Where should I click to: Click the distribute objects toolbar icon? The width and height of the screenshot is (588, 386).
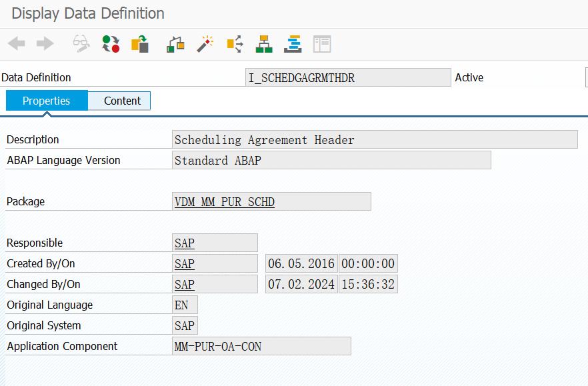[233, 43]
